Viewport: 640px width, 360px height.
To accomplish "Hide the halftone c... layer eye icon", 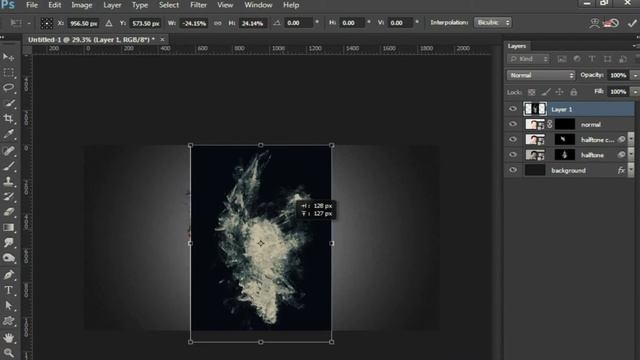I will click(513, 140).
